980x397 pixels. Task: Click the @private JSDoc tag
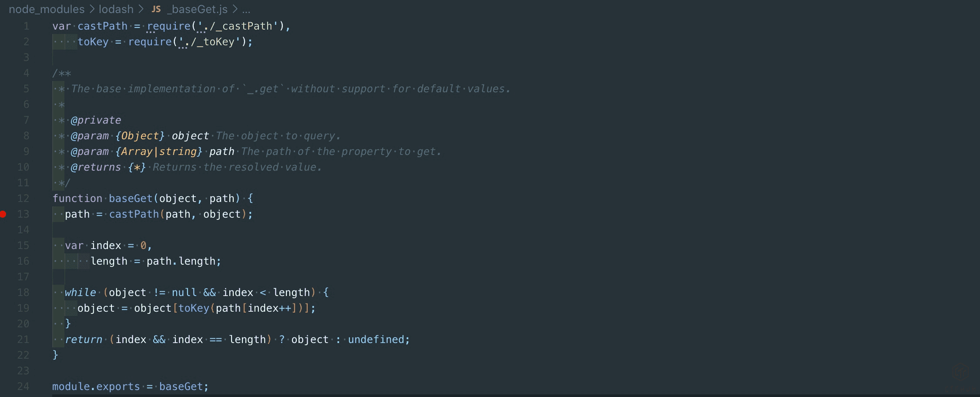click(x=96, y=120)
